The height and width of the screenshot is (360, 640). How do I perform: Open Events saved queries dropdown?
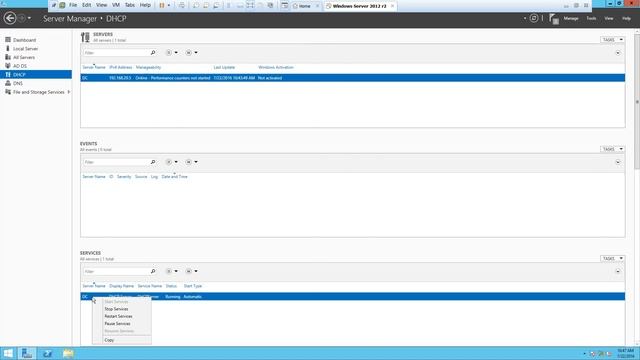click(191, 162)
